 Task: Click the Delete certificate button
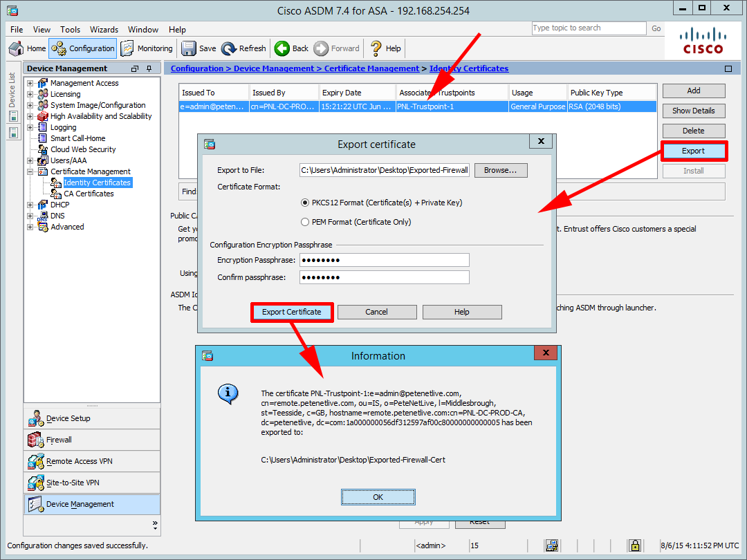[694, 131]
